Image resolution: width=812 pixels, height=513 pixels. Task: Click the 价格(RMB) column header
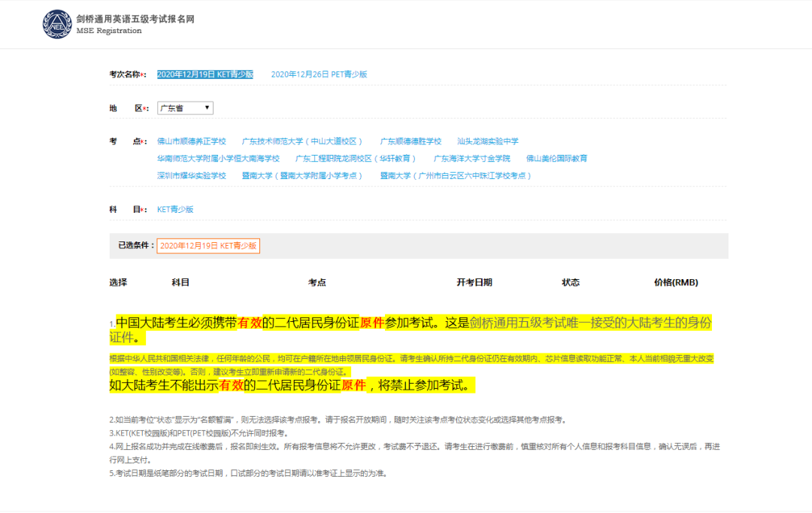pyautogui.click(x=676, y=282)
